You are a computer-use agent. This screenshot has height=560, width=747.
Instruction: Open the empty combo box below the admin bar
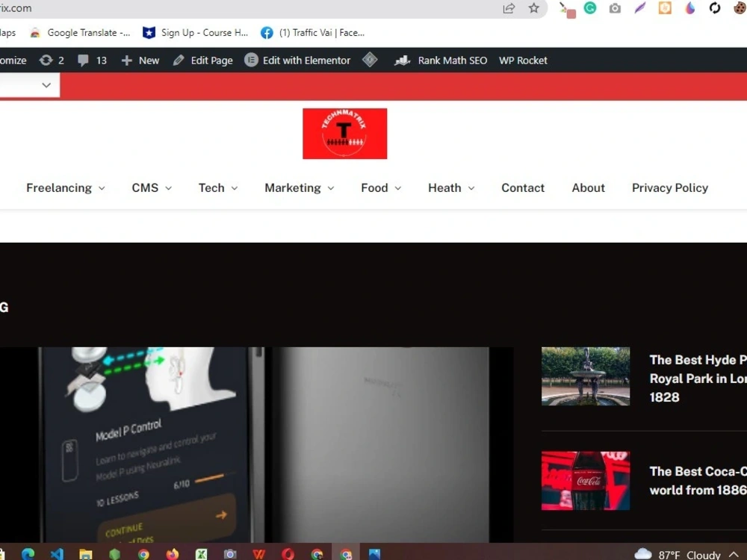[30, 84]
